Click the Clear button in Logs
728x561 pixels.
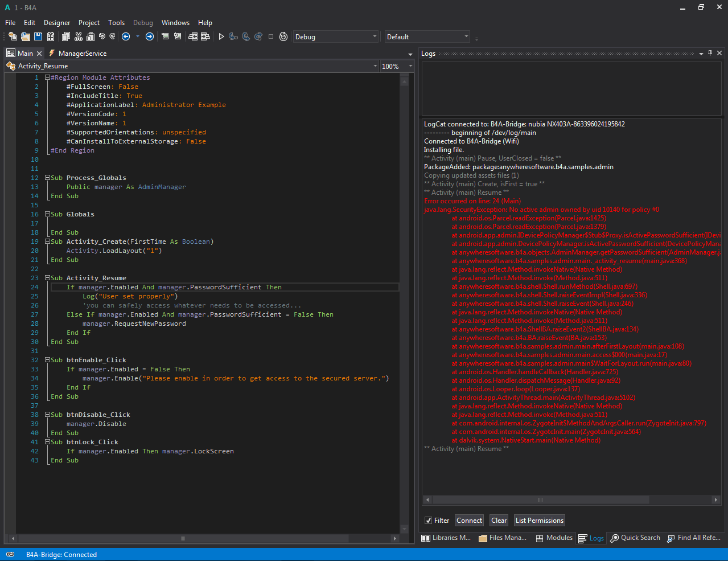click(499, 521)
